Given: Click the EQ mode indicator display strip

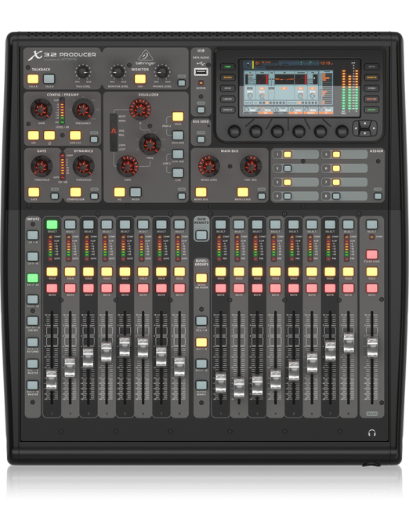Looking at the screenshot, I should click(x=114, y=132).
